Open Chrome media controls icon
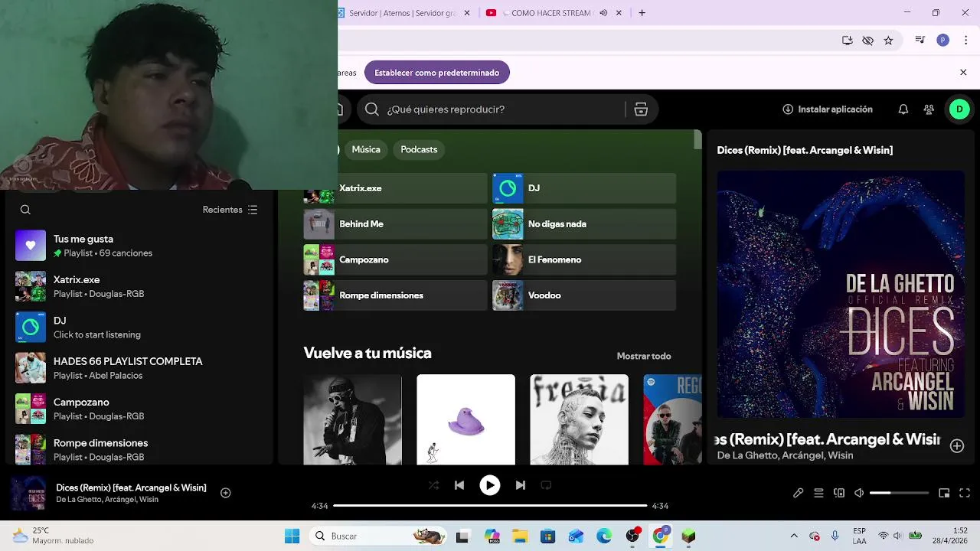The image size is (980, 551). (920, 41)
